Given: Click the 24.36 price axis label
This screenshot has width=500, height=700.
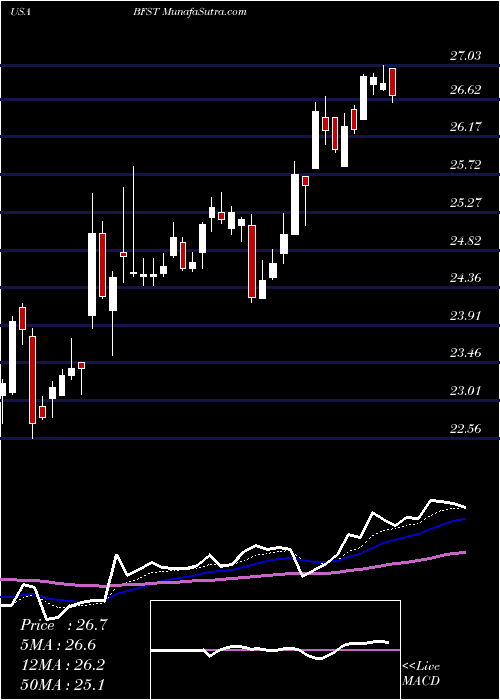Looking at the screenshot, I should coord(465,279).
